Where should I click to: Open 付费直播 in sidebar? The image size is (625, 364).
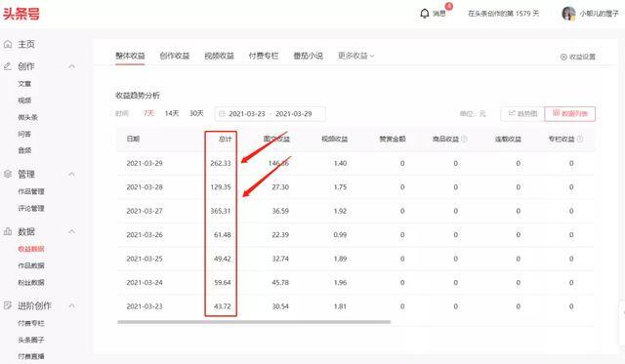click(x=31, y=356)
